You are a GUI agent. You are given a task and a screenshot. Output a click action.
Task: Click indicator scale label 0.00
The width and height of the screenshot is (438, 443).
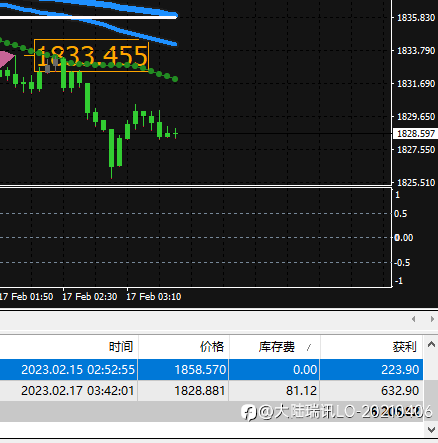click(403, 238)
